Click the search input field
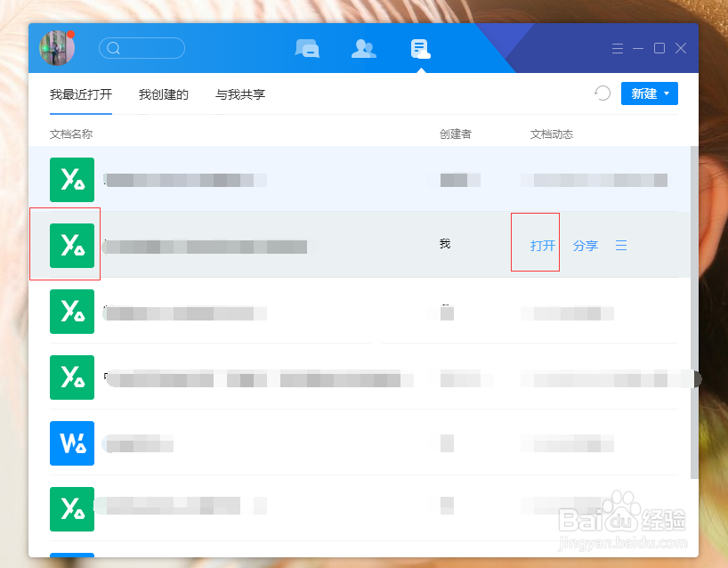Image resolution: width=728 pixels, height=568 pixels. [142, 48]
